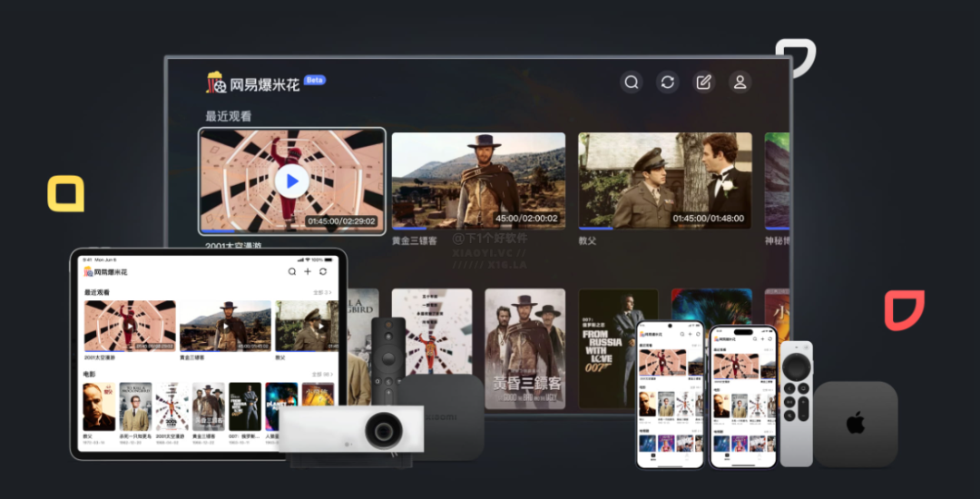This screenshot has width=980, height=499.
Task: Click the edit pencil icon on the TV
Action: (704, 82)
